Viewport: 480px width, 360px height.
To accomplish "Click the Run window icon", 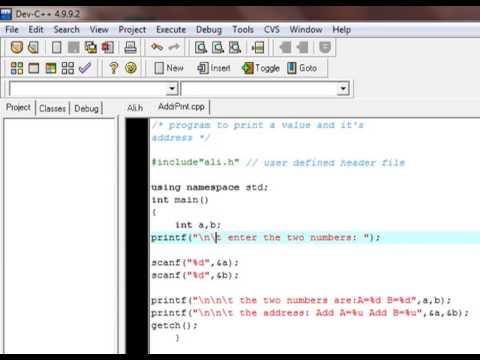I will click(34, 68).
